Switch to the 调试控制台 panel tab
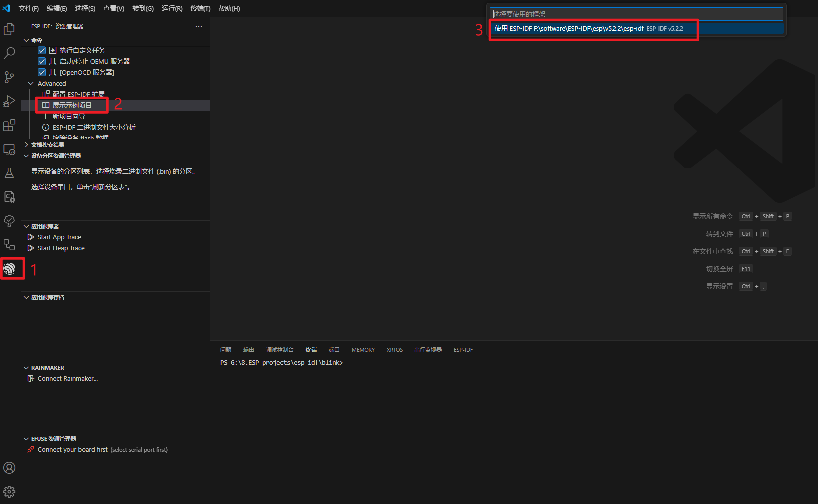The height and width of the screenshot is (504, 818). (x=280, y=350)
